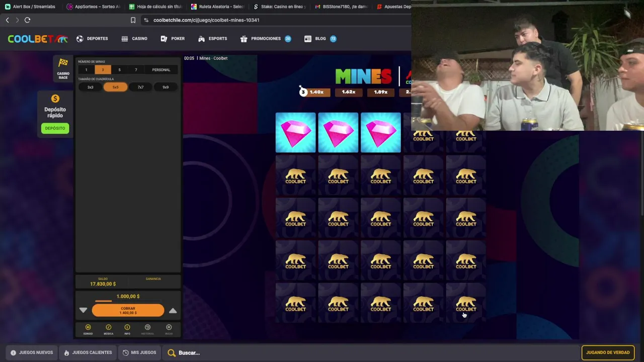This screenshot has height=362, width=644.
Task: Click the 1.62x multiplier chip
Action: point(348,92)
